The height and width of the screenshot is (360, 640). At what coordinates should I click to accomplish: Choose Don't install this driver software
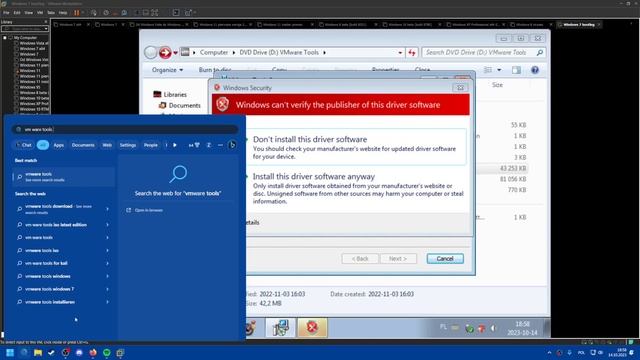point(355,147)
